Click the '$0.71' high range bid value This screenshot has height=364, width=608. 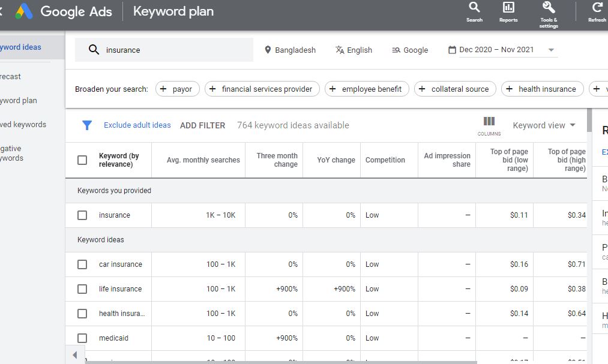click(577, 264)
